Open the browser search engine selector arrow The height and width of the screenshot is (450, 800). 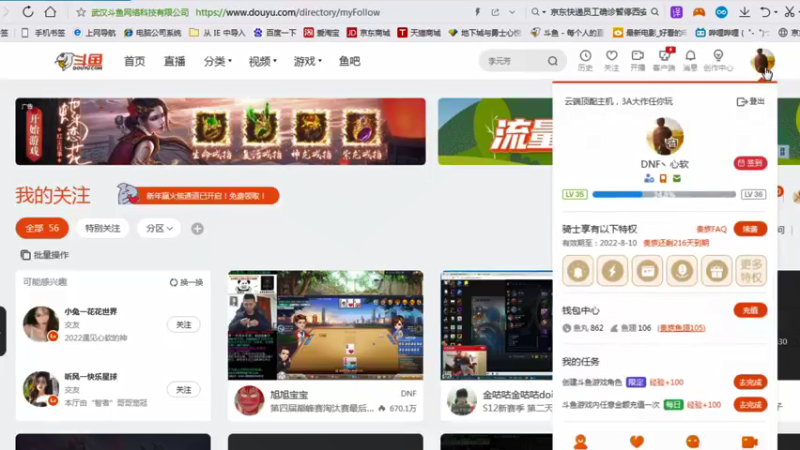click(x=544, y=12)
